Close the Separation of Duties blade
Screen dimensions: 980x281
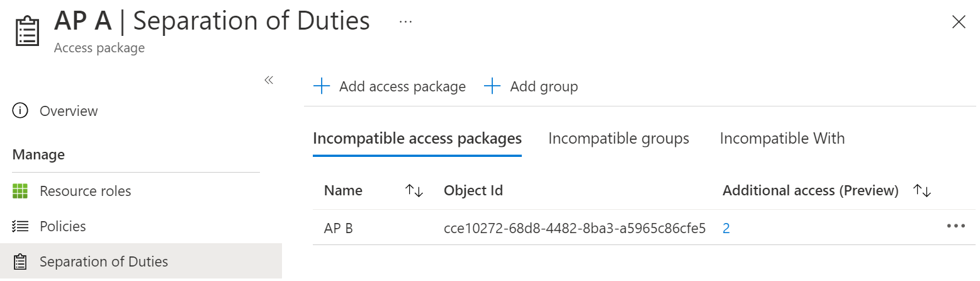pyautogui.click(x=959, y=22)
